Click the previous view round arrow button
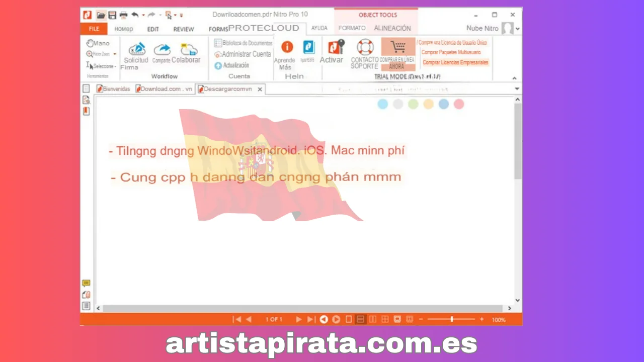 pos(324,319)
